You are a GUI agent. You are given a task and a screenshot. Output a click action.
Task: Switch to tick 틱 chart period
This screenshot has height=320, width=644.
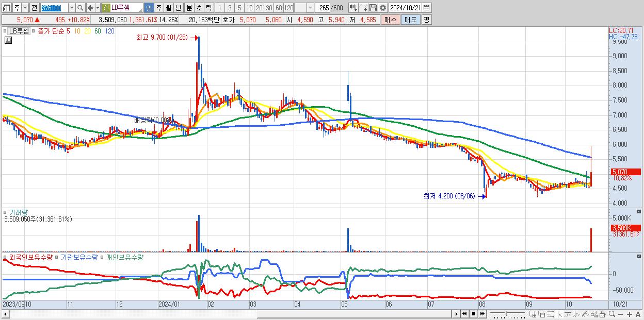point(208,8)
